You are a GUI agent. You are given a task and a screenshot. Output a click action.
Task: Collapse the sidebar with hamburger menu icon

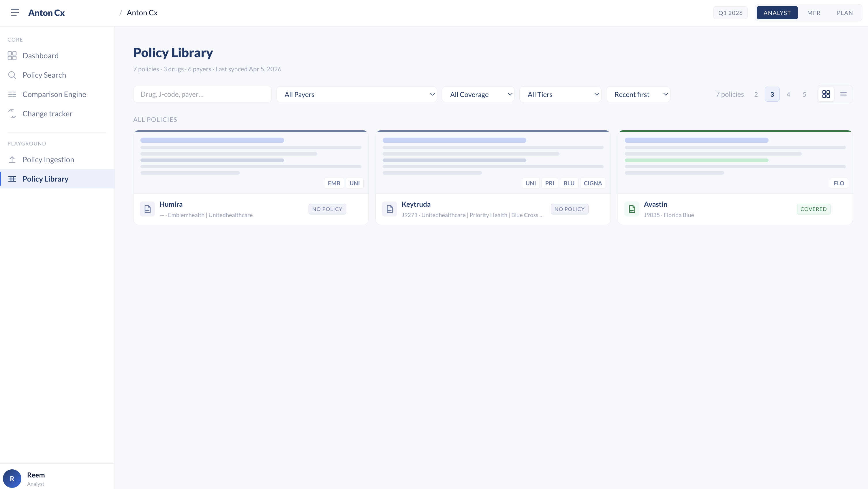pyautogui.click(x=15, y=13)
